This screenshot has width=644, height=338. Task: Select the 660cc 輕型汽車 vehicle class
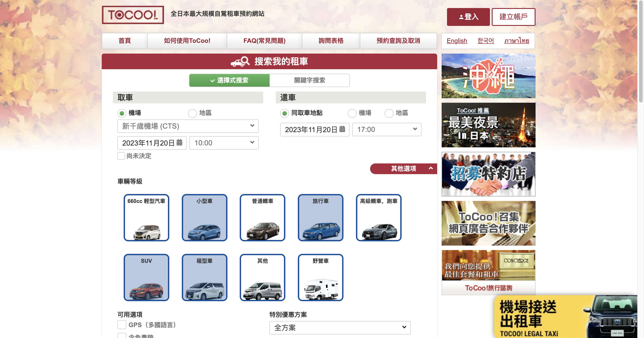146,218
